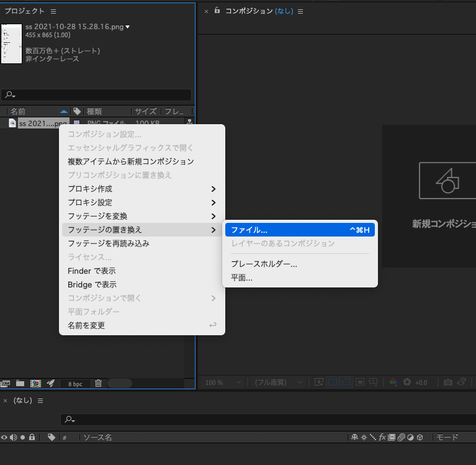Viewport: 476px width, 465px height.
Task: Click the snapshot camera icon in the viewer
Action: pos(447,382)
